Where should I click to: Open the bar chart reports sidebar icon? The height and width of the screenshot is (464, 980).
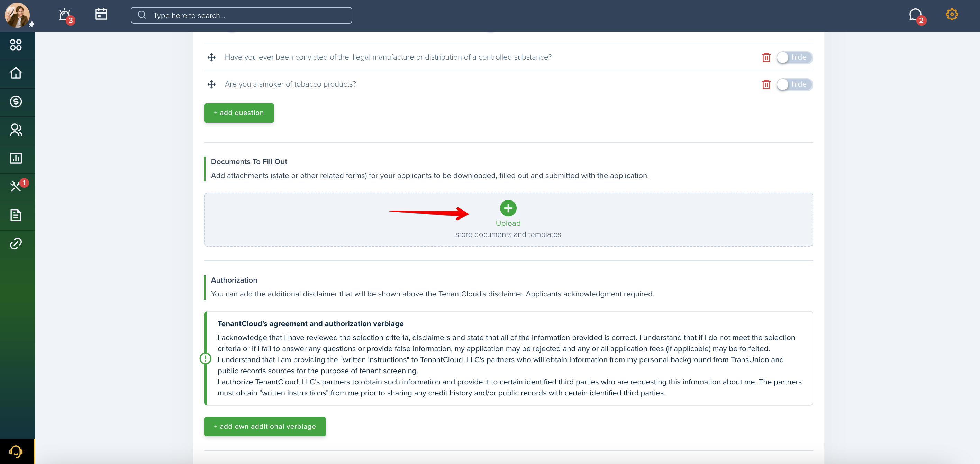click(16, 158)
